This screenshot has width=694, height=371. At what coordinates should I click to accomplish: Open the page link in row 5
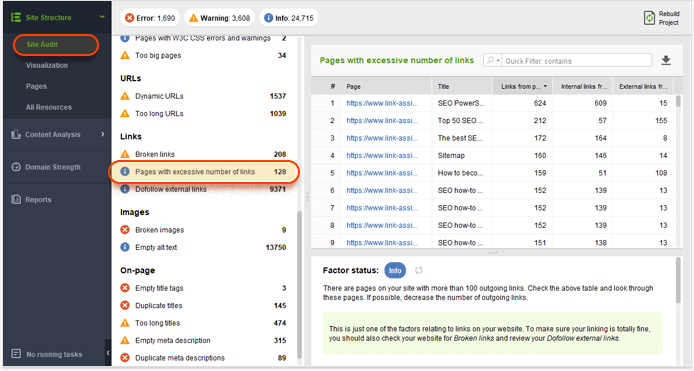tap(382, 173)
